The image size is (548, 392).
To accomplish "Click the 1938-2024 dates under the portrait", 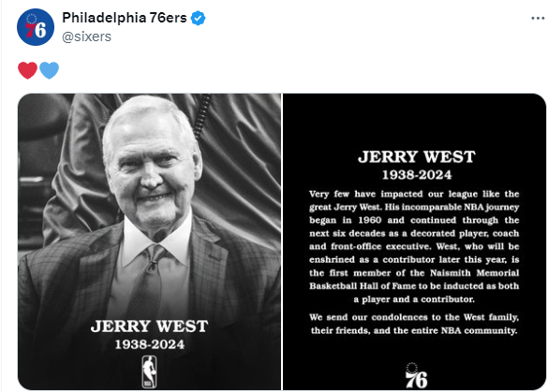I will click(x=150, y=344).
